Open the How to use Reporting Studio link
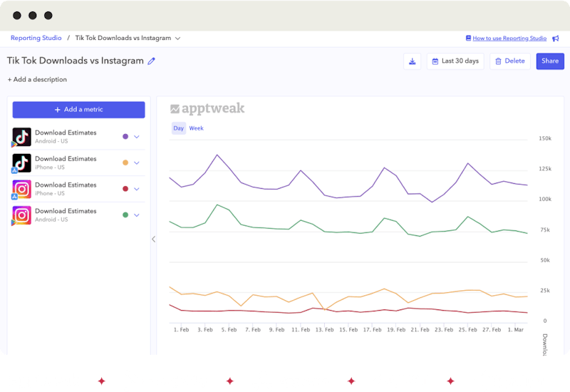Viewport: 570px width, 392px height. coord(509,38)
